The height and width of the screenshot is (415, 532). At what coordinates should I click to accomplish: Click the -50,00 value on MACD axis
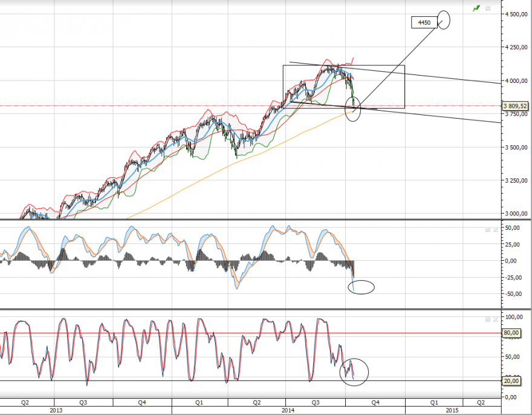pos(512,294)
